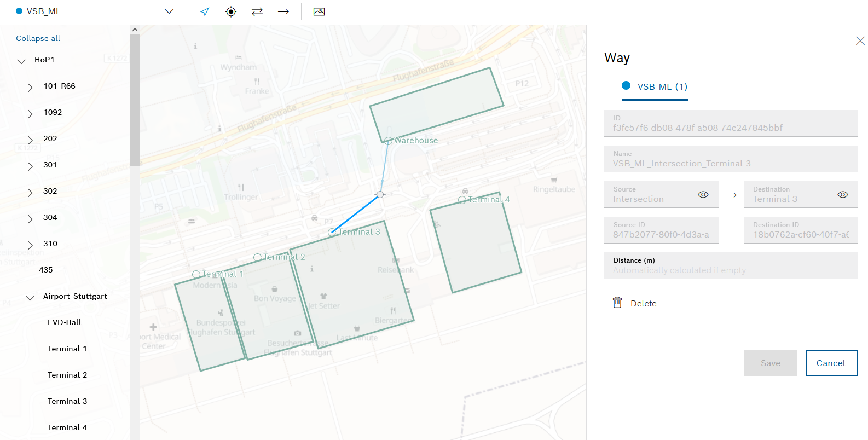868x440 pixels.
Task: Click the blue VSB_ML color dot in header
Action: point(19,11)
